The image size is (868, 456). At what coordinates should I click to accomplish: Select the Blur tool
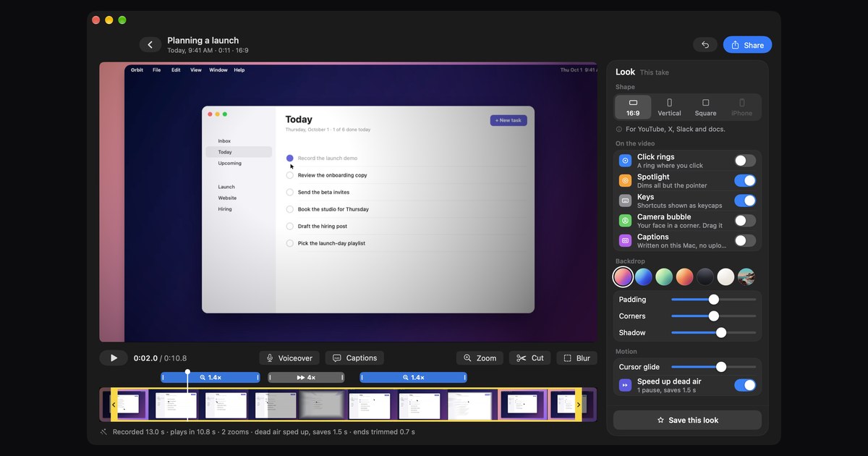click(x=577, y=358)
